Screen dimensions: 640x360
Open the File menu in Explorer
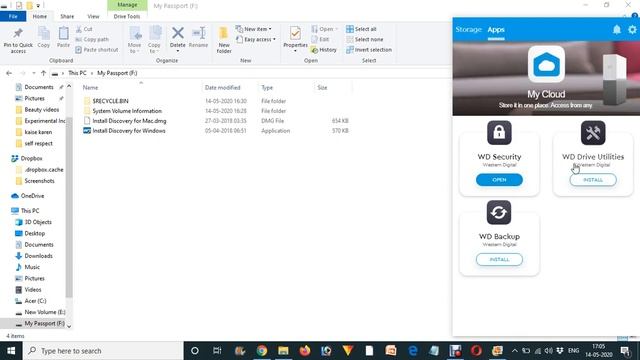(13, 16)
